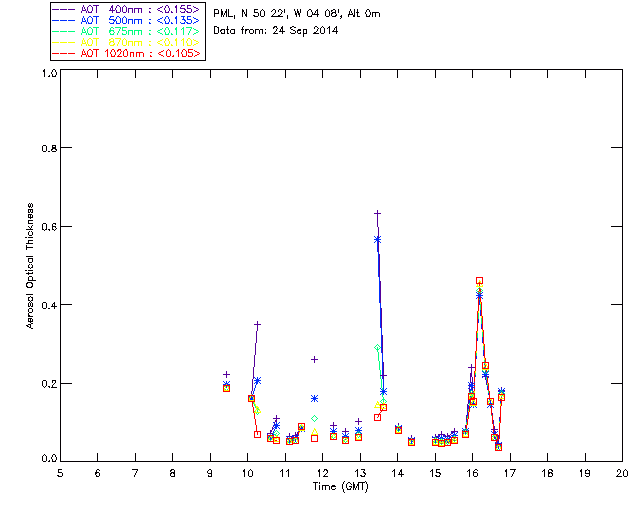
Task: Click the isolated purple plus marker near 11.8 GMT
Action: (x=314, y=359)
